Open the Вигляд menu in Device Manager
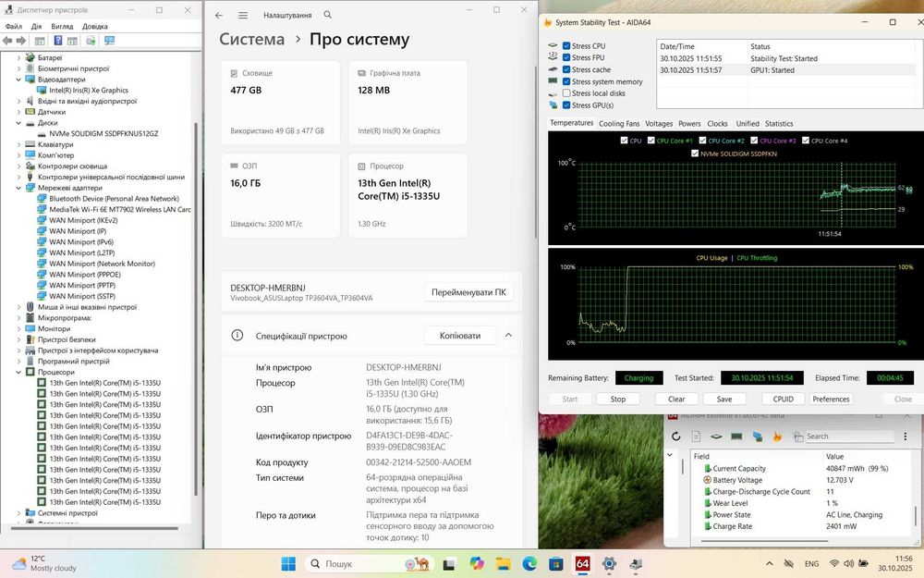 pos(62,27)
